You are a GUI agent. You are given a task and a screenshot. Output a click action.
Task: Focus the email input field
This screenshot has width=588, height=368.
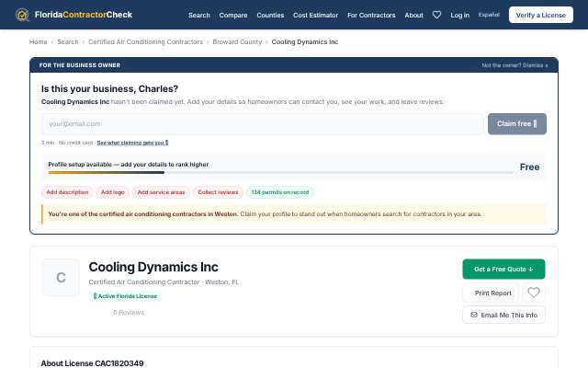[263, 123]
